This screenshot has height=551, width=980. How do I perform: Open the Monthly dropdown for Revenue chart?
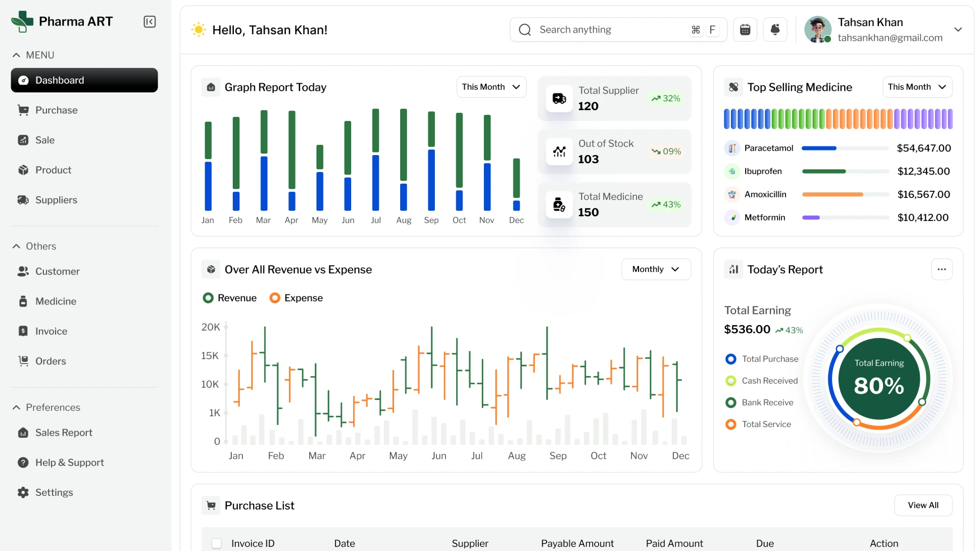click(655, 269)
